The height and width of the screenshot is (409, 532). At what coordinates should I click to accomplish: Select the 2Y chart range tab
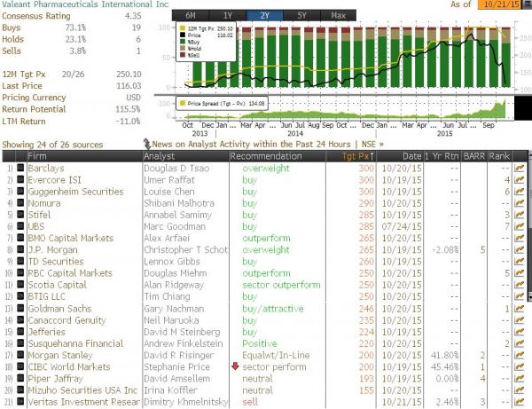264,16
